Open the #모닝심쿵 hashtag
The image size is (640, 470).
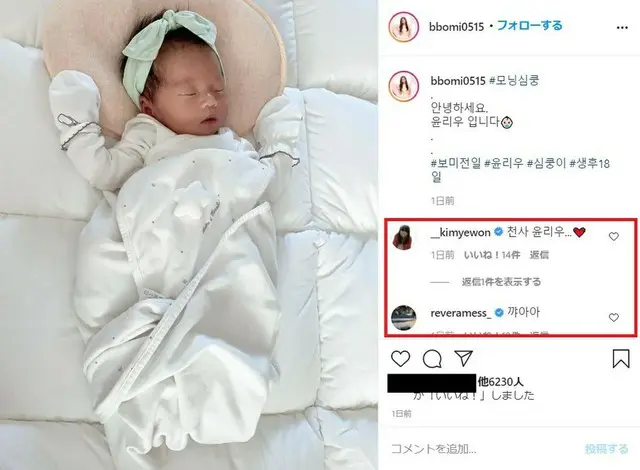coord(514,80)
